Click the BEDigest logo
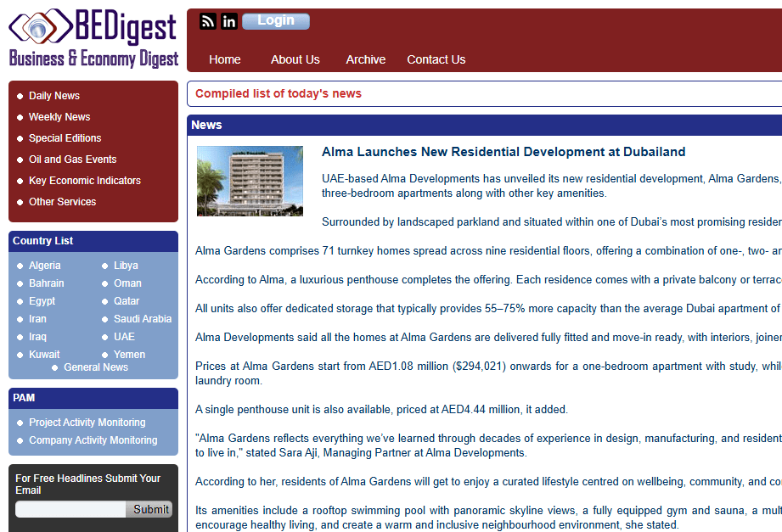This screenshot has height=532, width=782. pos(93,38)
